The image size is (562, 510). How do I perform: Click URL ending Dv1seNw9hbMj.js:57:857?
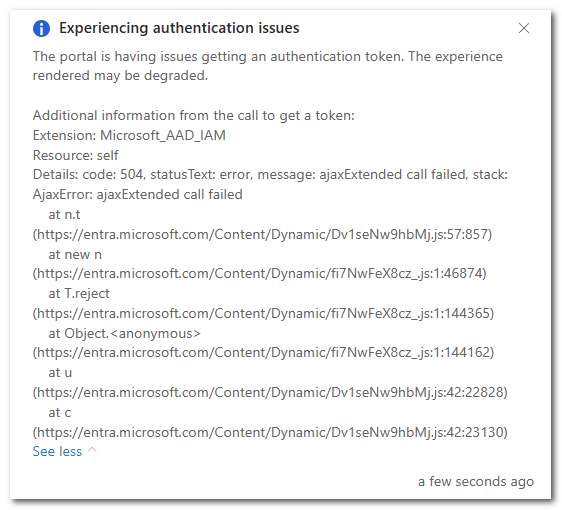click(262, 234)
